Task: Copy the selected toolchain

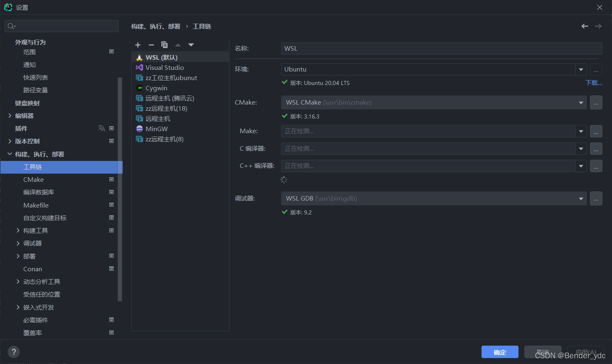Action: 164,45
